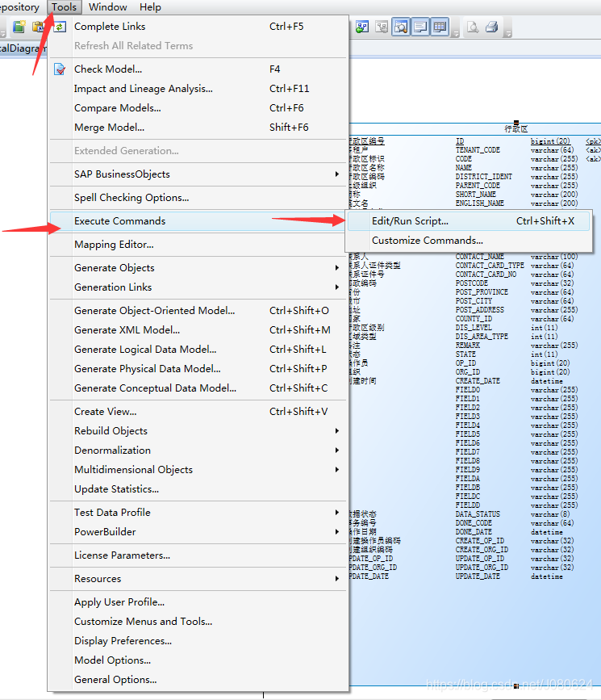
Task: Click the paste clipboard toolbar icon
Action: pos(39,27)
